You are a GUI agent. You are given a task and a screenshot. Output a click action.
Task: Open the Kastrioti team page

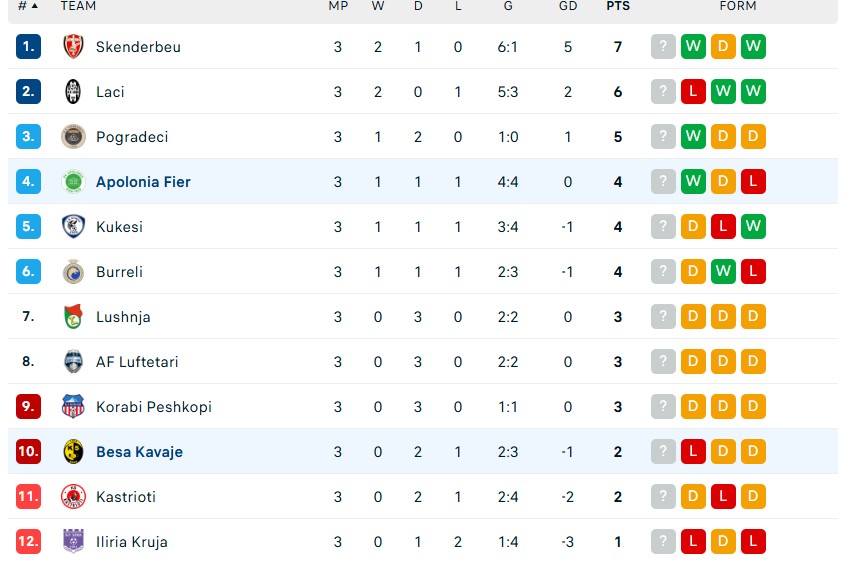(x=125, y=497)
